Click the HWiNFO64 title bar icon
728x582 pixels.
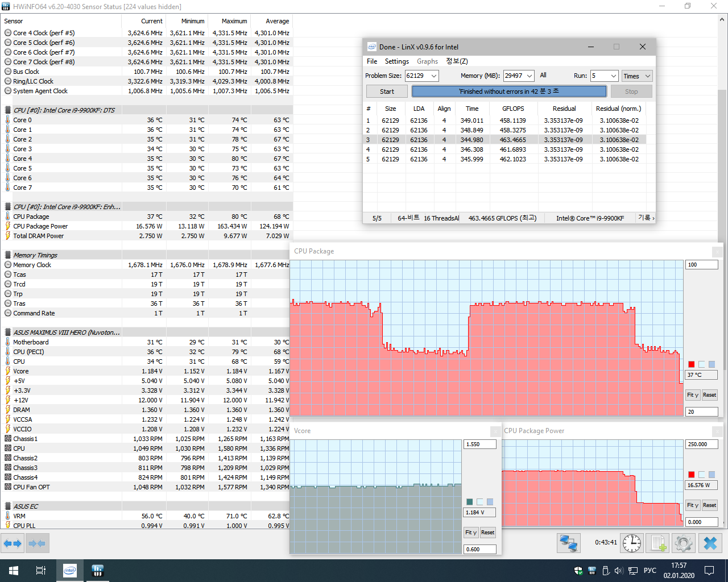[x=6, y=6]
